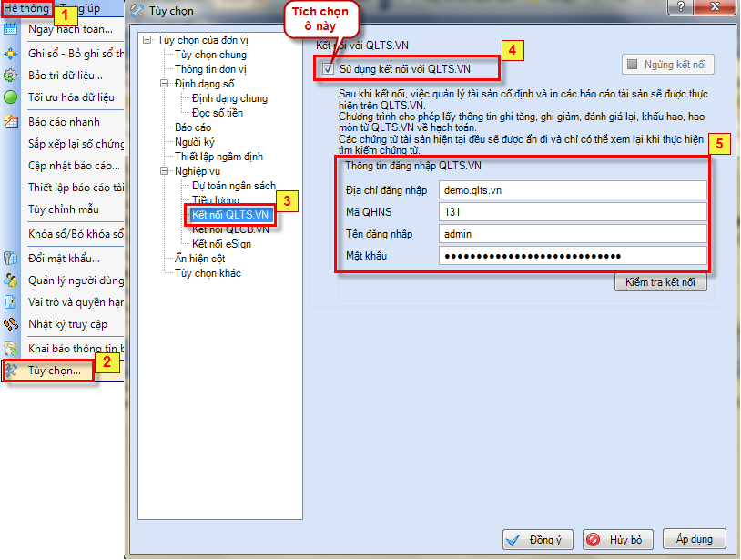The width and height of the screenshot is (741, 560).
Task: Focus the Địa chỉ đăng nhập field
Action: pyautogui.click(x=573, y=190)
